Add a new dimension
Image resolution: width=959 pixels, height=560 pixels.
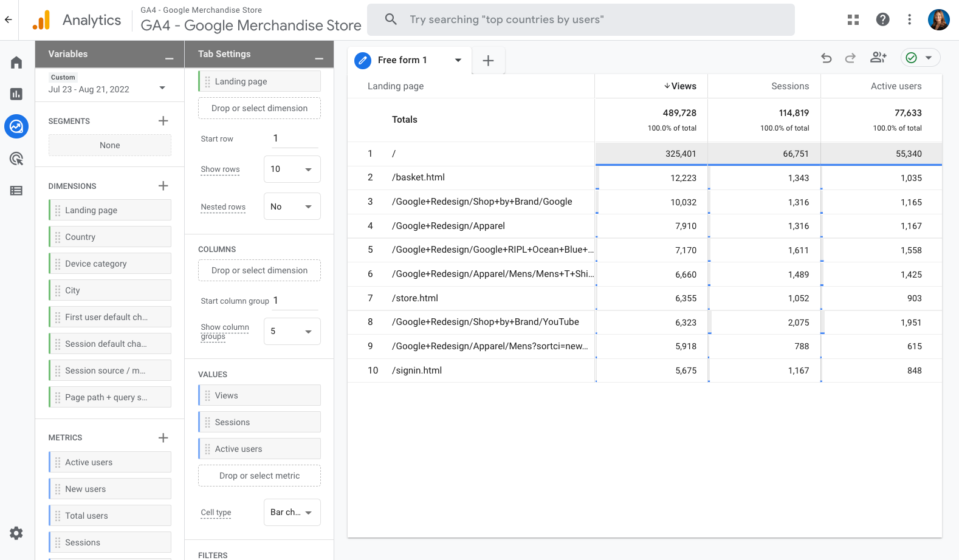tap(163, 186)
